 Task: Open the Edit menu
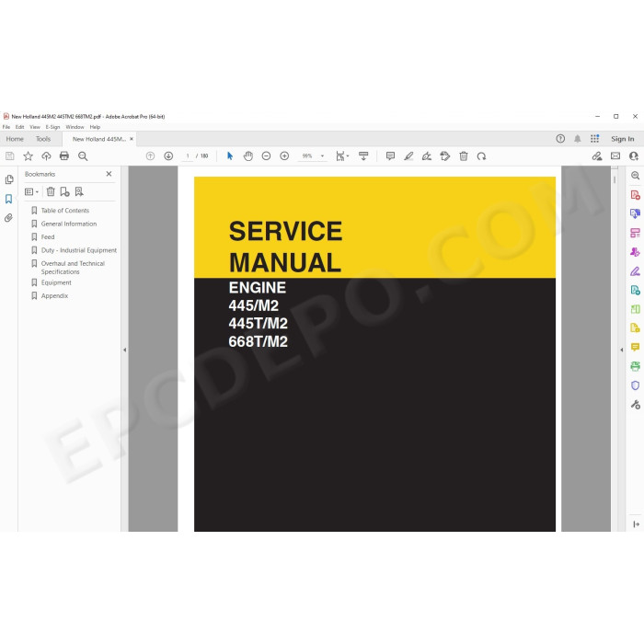(19, 127)
